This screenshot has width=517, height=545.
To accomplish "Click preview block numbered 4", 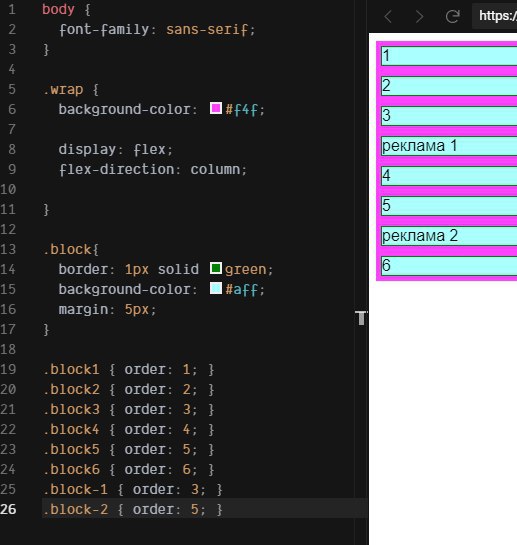I will 449,176.
